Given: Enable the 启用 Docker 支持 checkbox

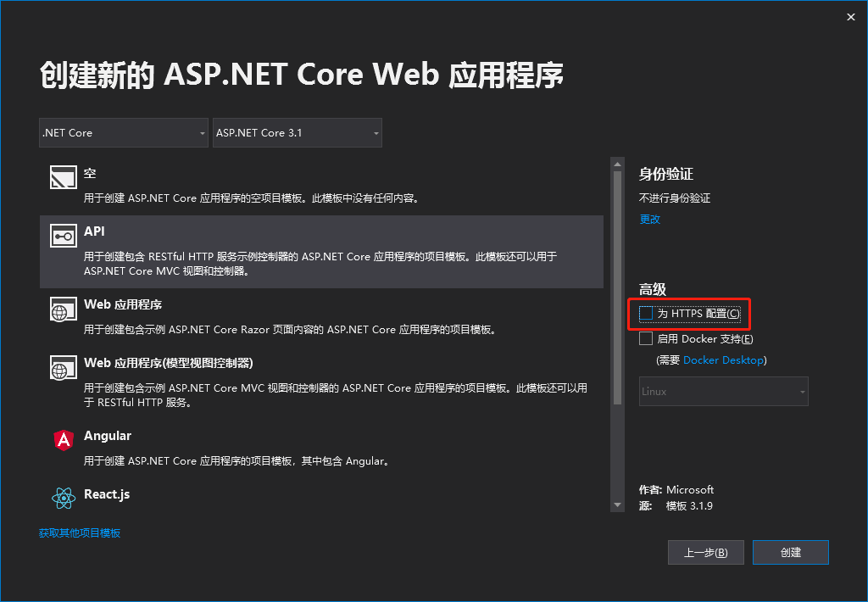Looking at the screenshot, I should pyautogui.click(x=645, y=338).
